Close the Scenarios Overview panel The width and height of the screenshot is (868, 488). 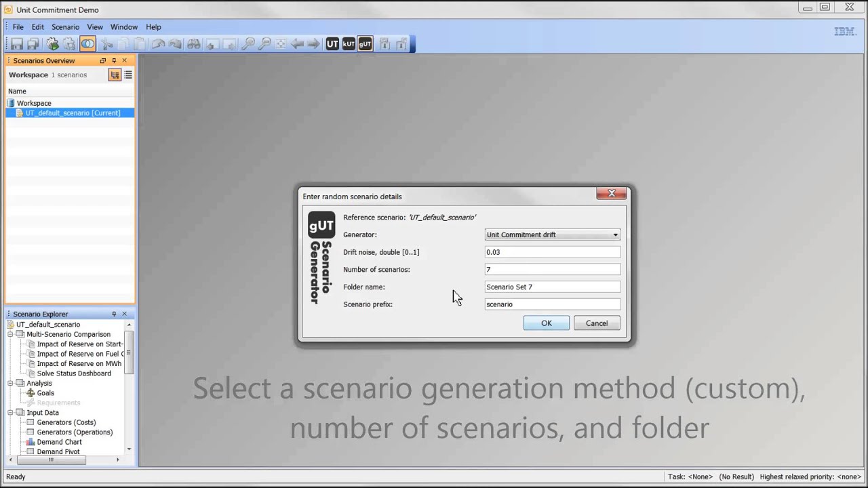pos(124,61)
